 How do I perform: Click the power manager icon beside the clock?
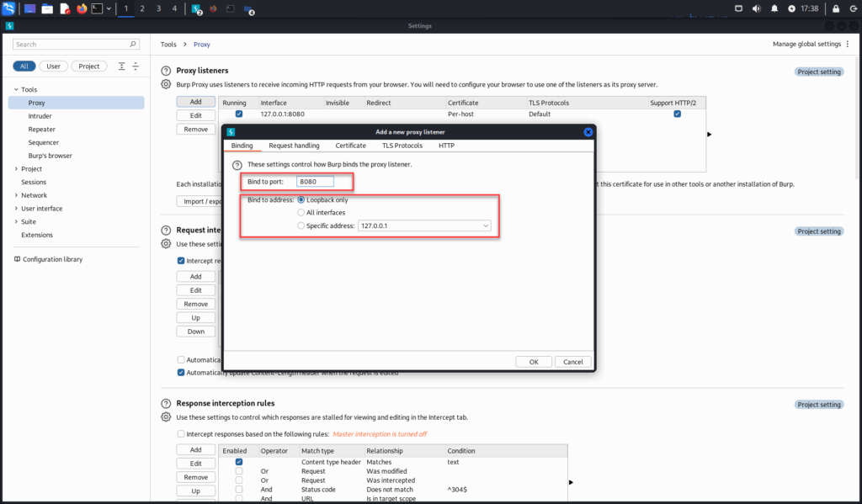(791, 8)
